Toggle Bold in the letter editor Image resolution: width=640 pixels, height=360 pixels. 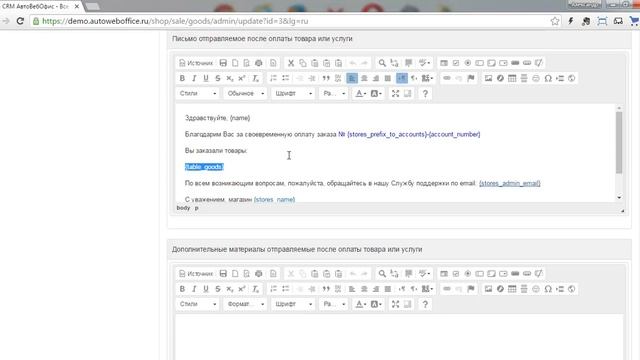click(182, 78)
